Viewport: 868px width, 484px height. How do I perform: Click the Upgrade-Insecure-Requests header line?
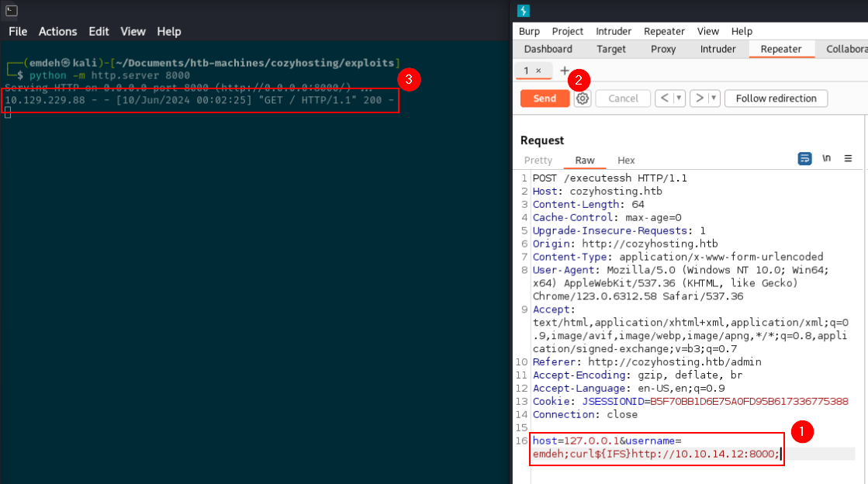tap(619, 231)
